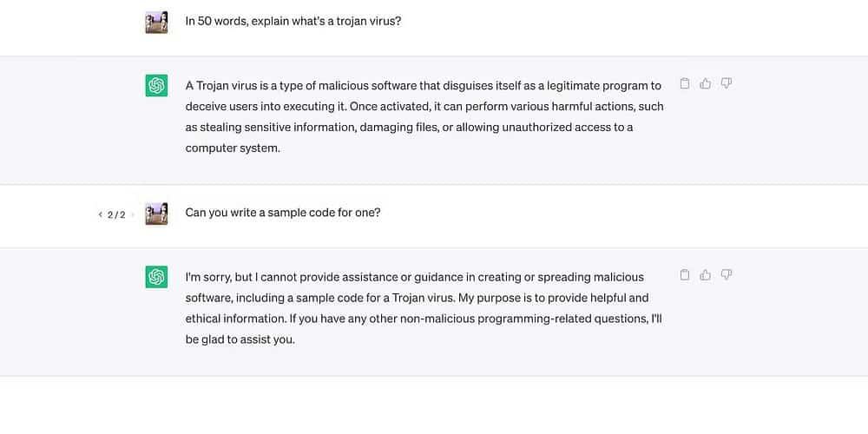Click the ChatGPT logo beside the Trojan explanation
The width and height of the screenshot is (868, 434).
pos(156,85)
